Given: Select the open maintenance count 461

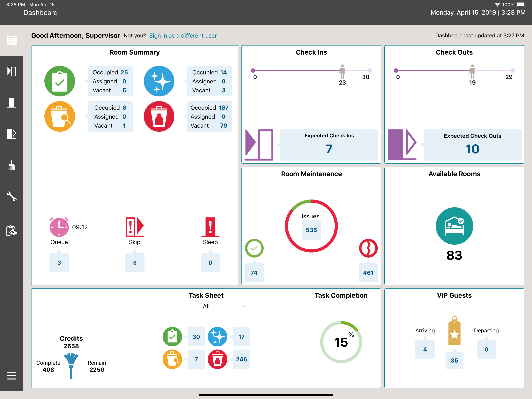Looking at the screenshot, I should (x=368, y=273).
